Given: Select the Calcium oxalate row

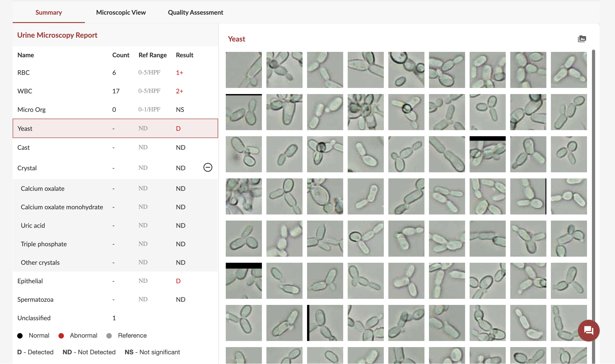Looking at the screenshot, I should pyautogui.click(x=115, y=188).
